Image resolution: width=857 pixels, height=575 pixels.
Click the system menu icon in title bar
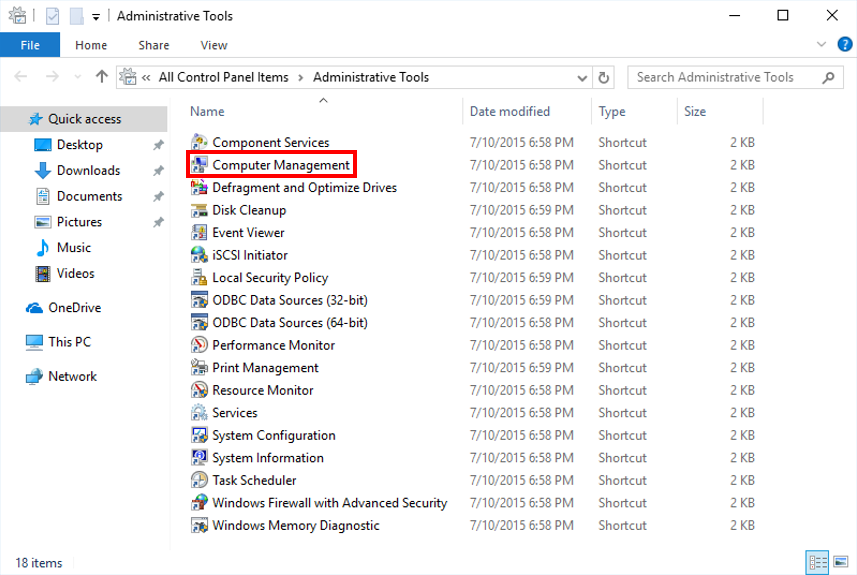17,15
